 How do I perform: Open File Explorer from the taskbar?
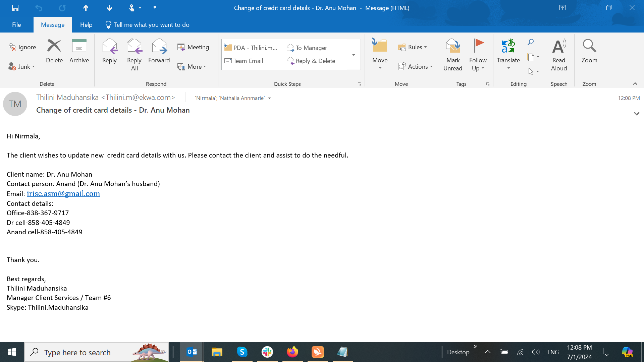click(x=217, y=352)
